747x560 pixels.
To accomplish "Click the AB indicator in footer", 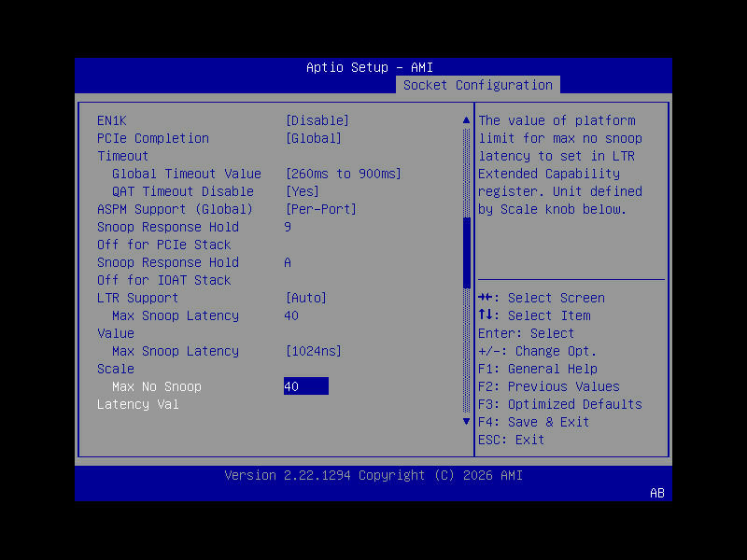I will click(x=657, y=493).
